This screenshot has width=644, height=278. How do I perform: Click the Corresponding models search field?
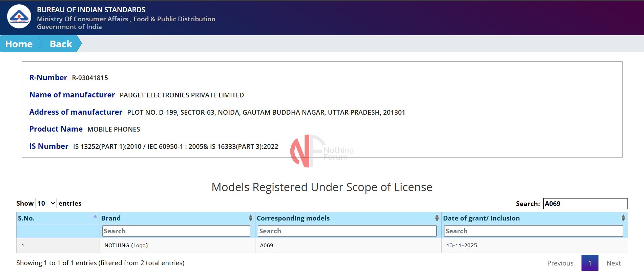pyautogui.click(x=347, y=231)
